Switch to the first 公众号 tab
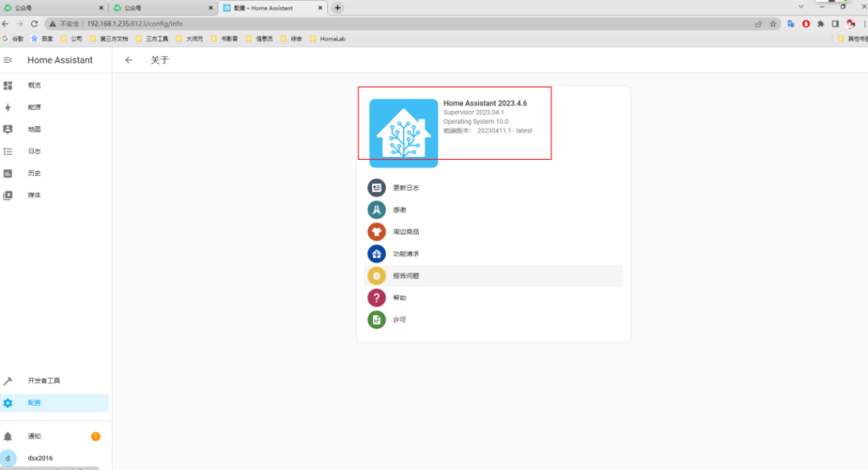868x470 pixels. pos(53,8)
